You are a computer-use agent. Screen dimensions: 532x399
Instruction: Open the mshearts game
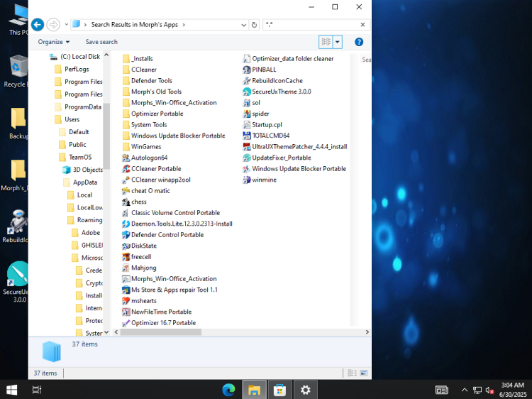(140, 301)
